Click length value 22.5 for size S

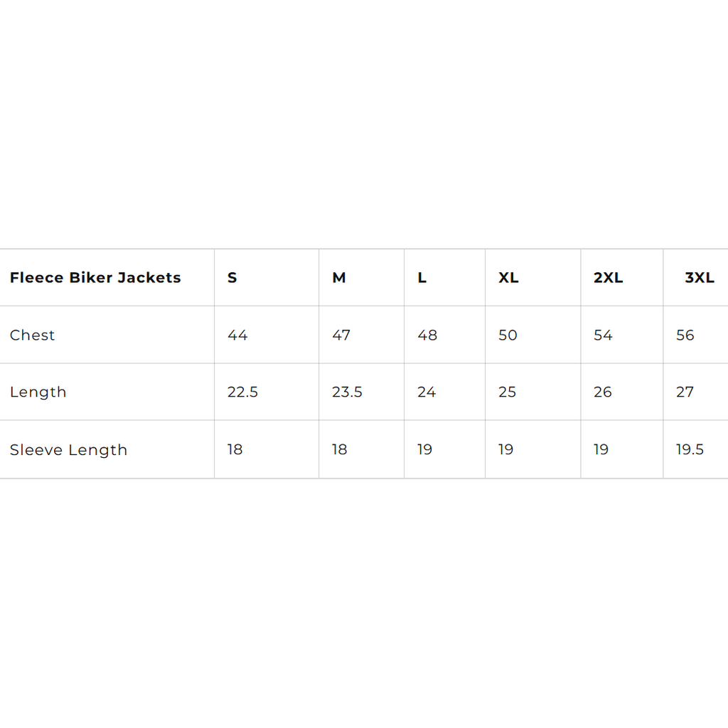click(x=243, y=392)
